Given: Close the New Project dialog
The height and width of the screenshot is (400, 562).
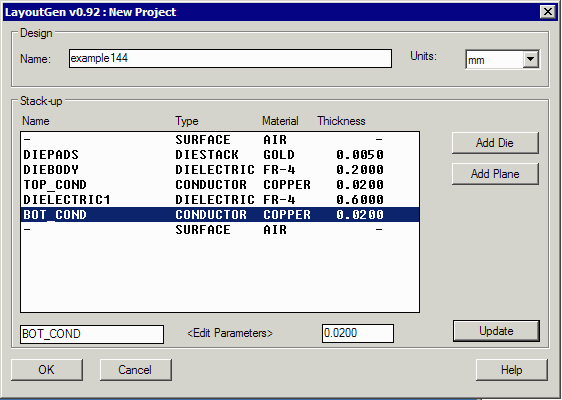Looking at the screenshot, I should click(548, 12).
